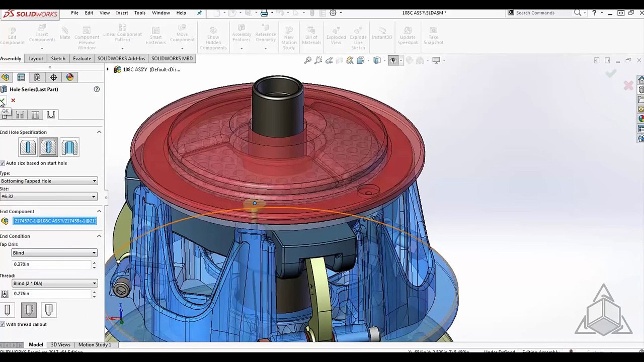
Task: Select the Layout ribbon tab
Action: click(x=36, y=59)
